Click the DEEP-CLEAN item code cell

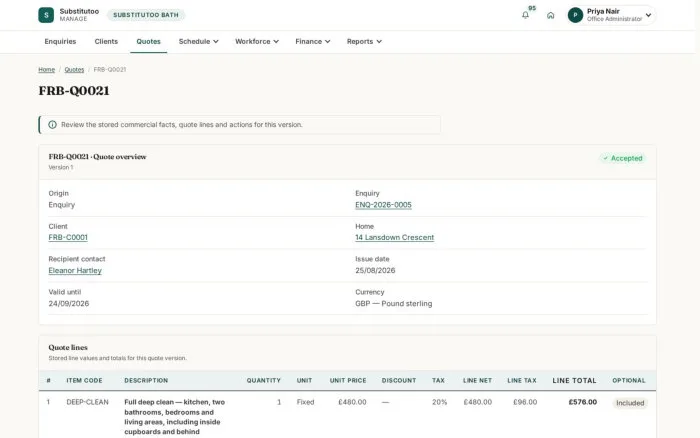88,402
